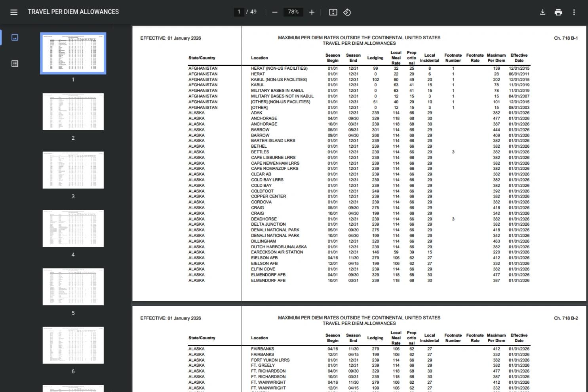The image size is (588, 392).
Task: Click the DUTCH HARBOR-UNALASKA location
Action: (279, 247)
